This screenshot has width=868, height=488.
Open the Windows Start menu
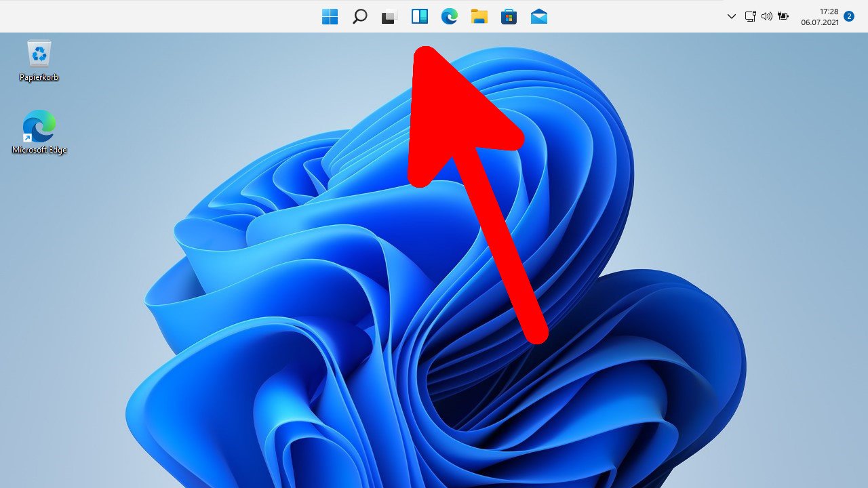[330, 16]
